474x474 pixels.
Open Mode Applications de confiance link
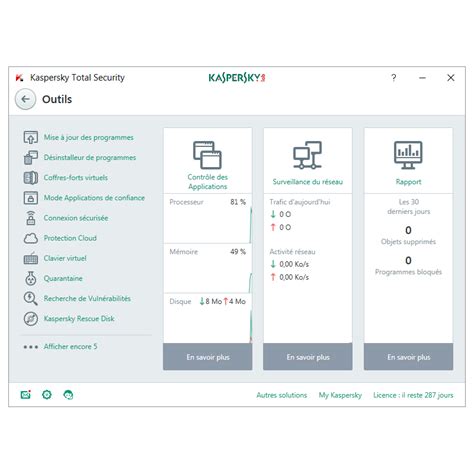point(94,198)
